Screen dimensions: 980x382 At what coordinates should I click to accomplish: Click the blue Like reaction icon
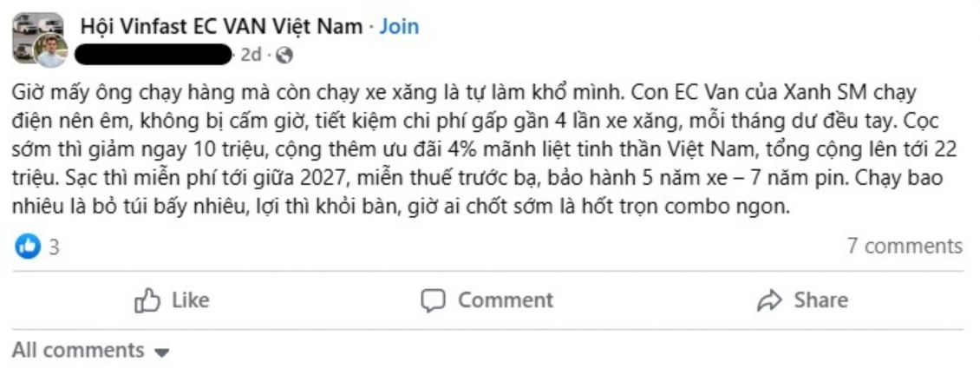pos(28,247)
